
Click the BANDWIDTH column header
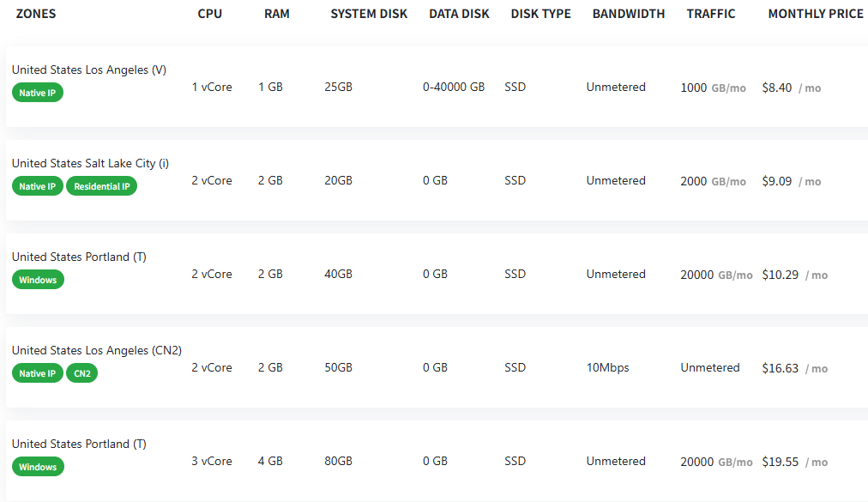coord(628,14)
